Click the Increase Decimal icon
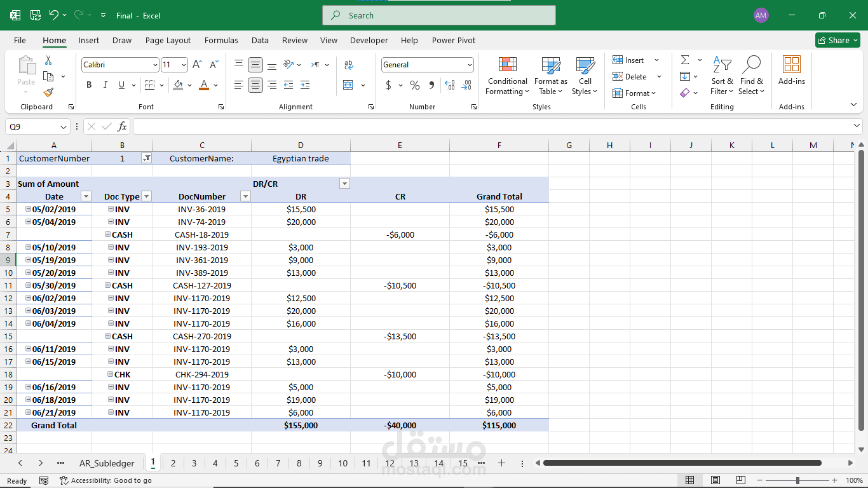Image resolution: width=868 pixels, height=488 pixels. (450, 85)
